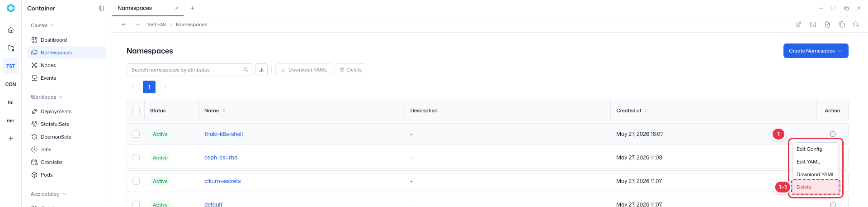The image size is (868, 207).
Task: Click the edit pencil icon in header
Action: click(x=798, y=24)
